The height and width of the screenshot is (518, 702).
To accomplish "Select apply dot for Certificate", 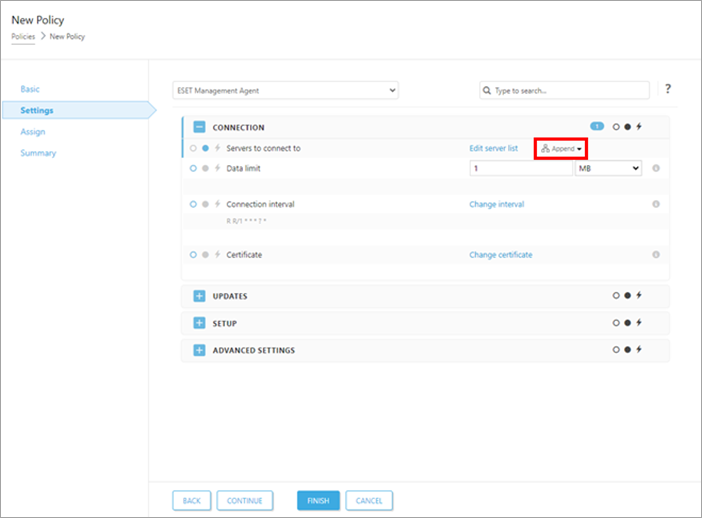I will 205,255.
